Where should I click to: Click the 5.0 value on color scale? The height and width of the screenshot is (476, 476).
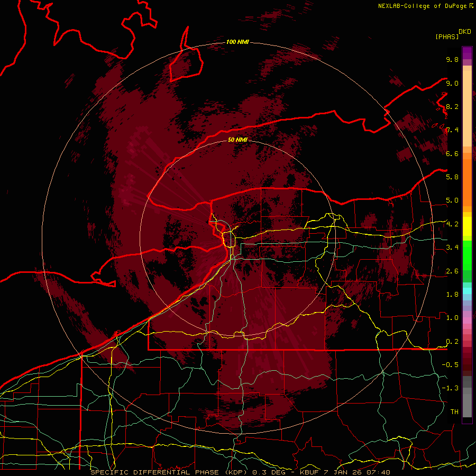(452, 200)
